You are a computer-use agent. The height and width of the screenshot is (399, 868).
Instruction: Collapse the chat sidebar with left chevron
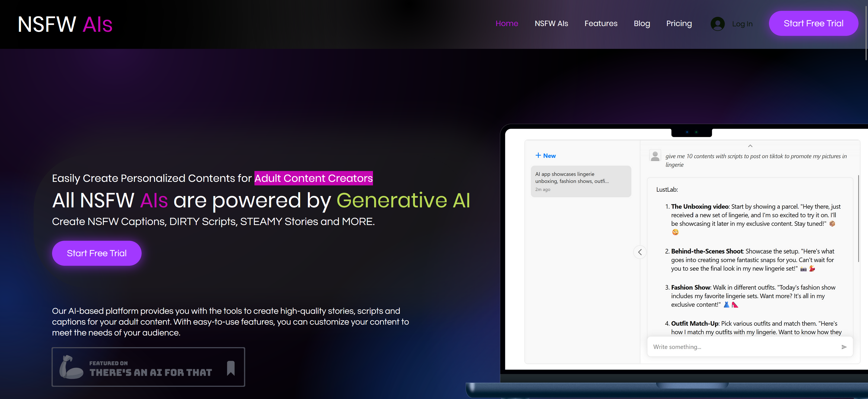tap(640, 252)
